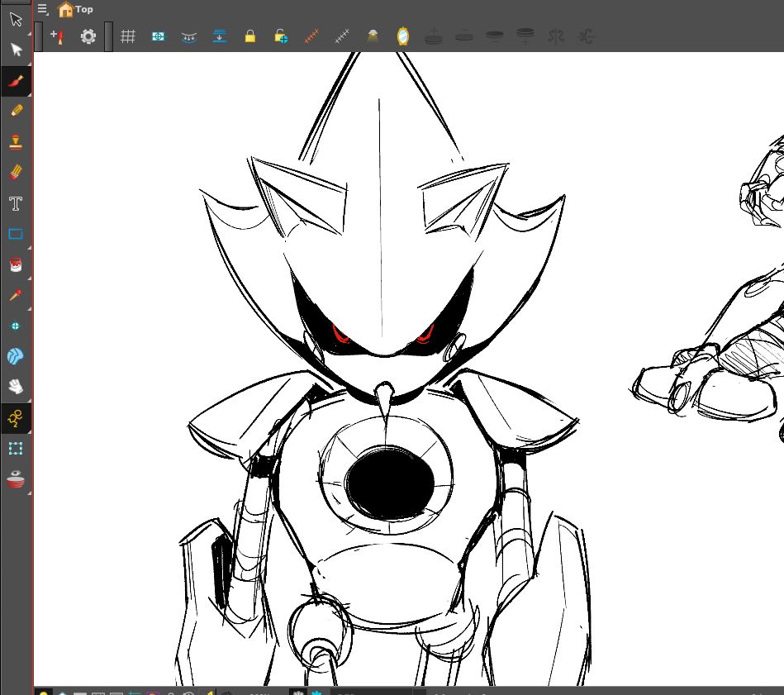The width and height of the screenshot is (784, 695).
Task: Select the Select arrow tool
Action: pyautogui.click(x=16, y=19)
